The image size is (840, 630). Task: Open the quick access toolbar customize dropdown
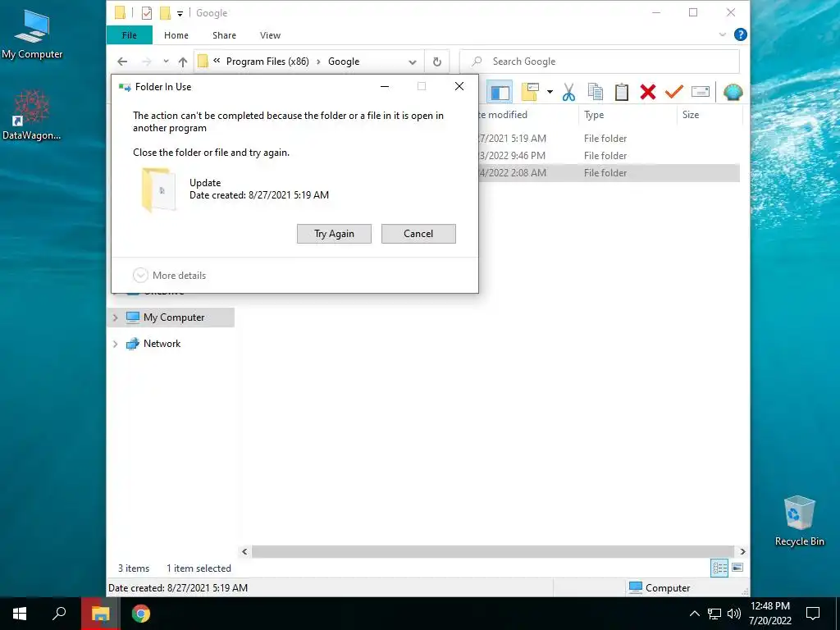[180, 13]
